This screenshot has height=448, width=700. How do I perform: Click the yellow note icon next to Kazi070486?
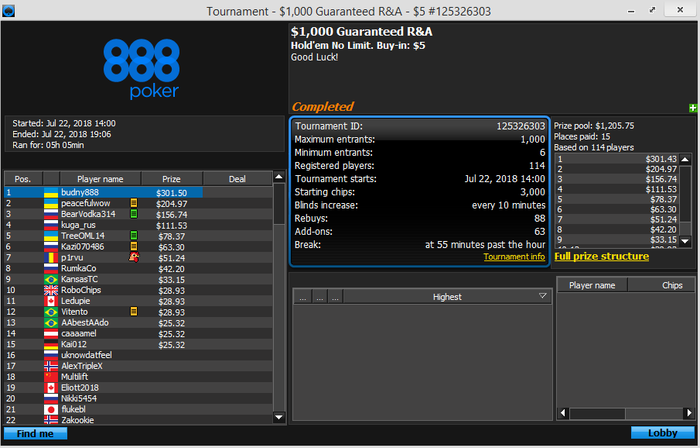coord(133,246)
